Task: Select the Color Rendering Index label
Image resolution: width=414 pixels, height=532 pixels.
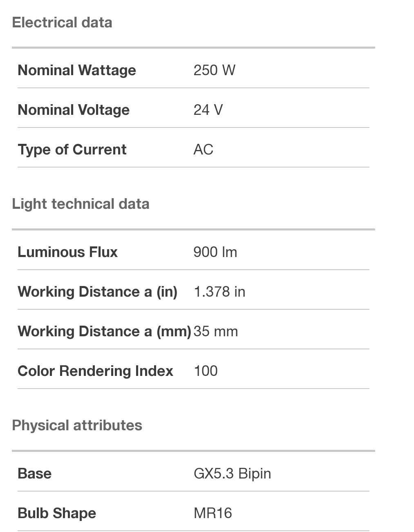Action: [x=95, y=371]
